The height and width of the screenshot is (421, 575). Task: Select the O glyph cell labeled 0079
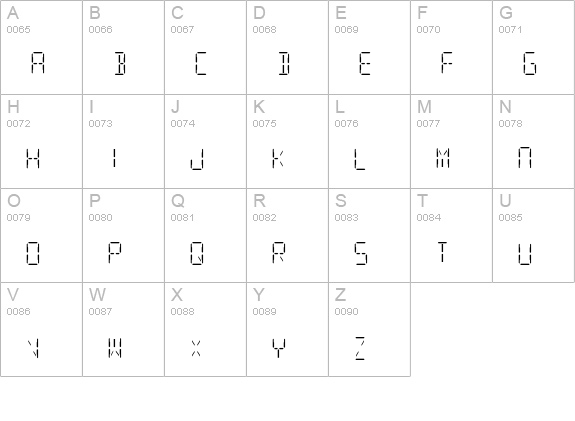tap(41, 235)
